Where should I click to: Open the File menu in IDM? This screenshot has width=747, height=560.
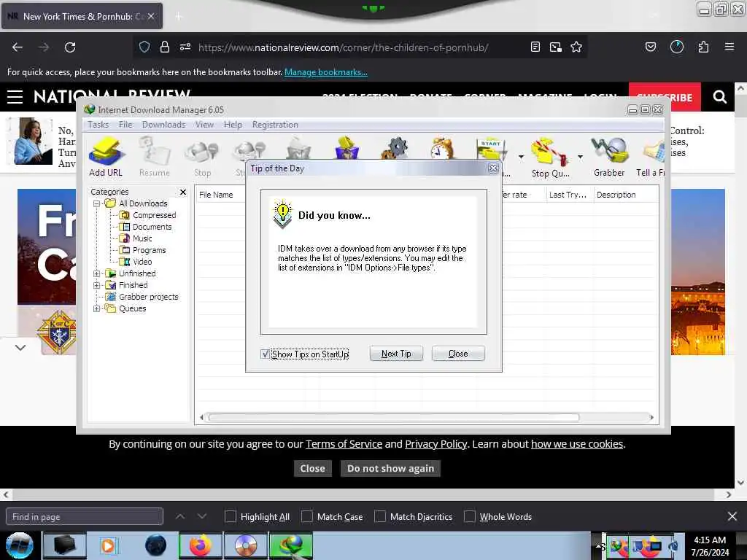click(125, 125)
